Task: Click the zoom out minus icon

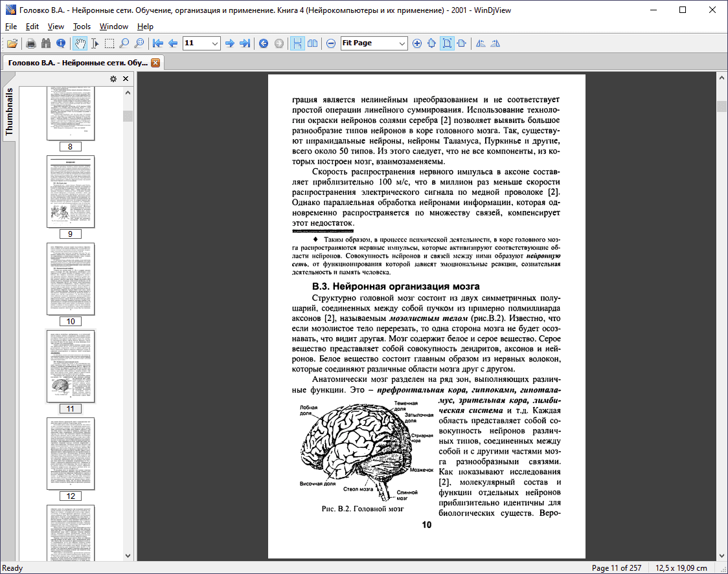Action: pos(330,43)
